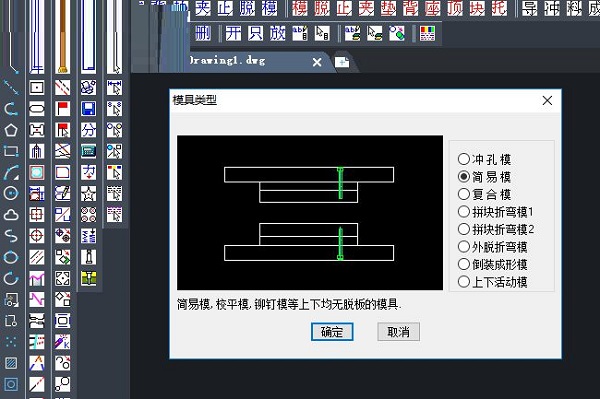Image resolution: width=600 pixels, height=399 pixels.
Task: Select the spline curve tool
Action: [11, 236]
